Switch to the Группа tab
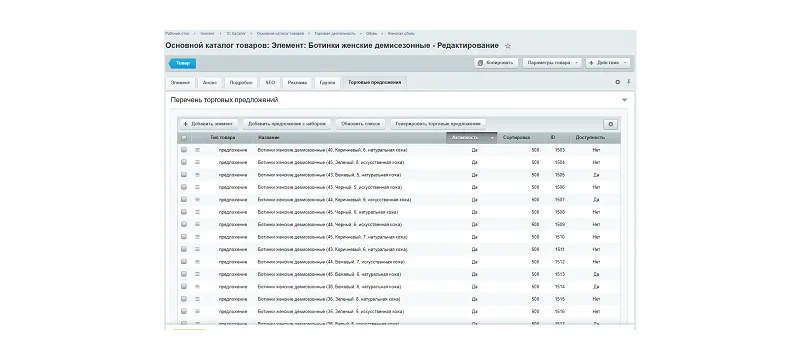The width and height of the screenshot is (800, 360). coord(327,82)
